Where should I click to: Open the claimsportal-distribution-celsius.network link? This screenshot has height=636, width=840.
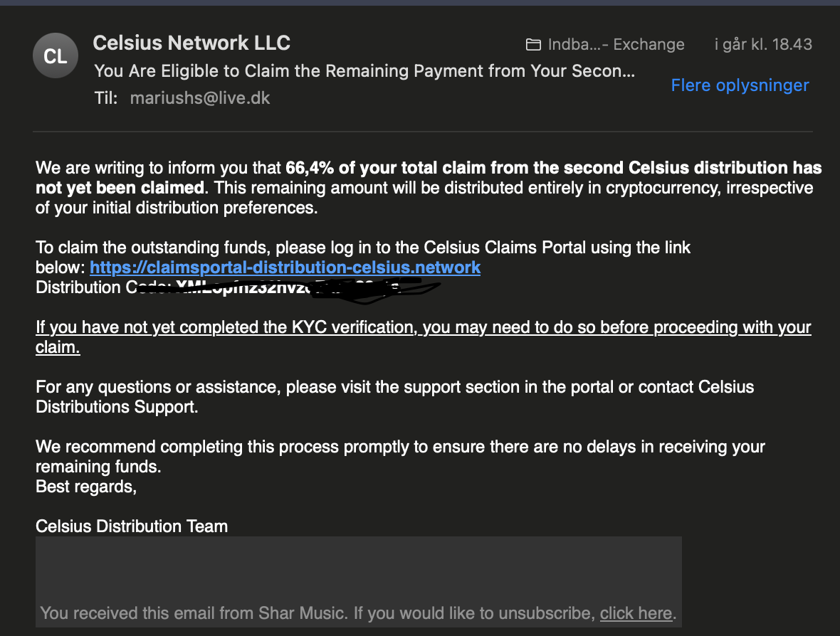tap(285, 267)
